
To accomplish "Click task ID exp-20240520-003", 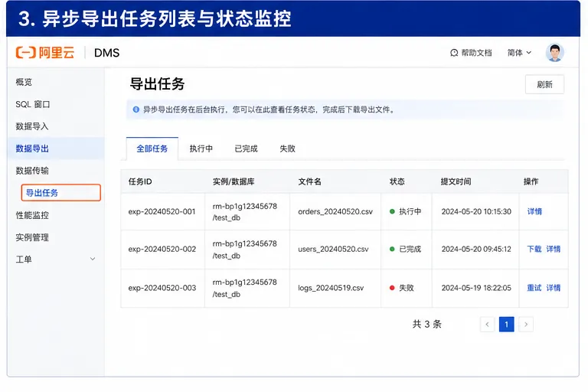I will pyautogui.click(x=162, y=288).
